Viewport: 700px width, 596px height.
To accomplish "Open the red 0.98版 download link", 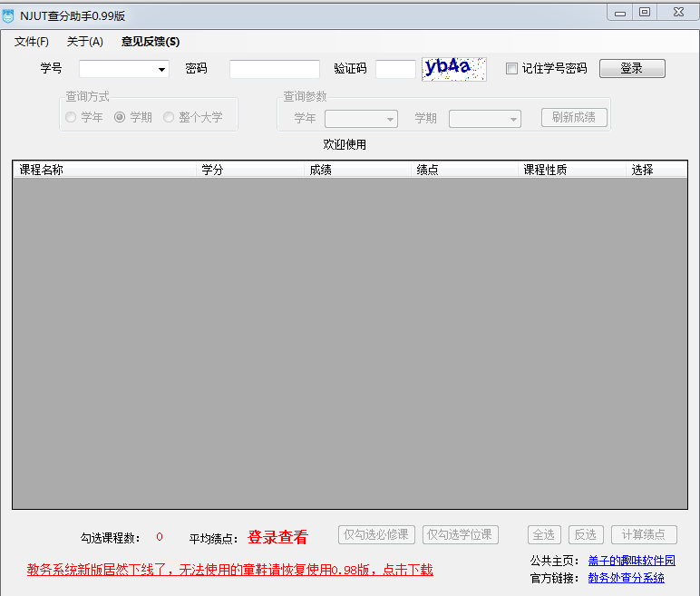I will click(x=230, y=570).
